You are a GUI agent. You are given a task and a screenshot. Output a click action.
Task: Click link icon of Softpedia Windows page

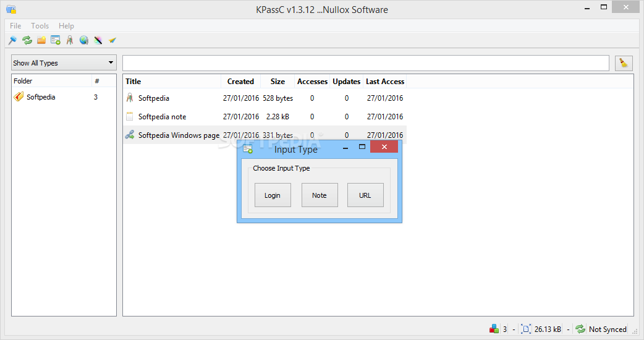coord(130,135)
